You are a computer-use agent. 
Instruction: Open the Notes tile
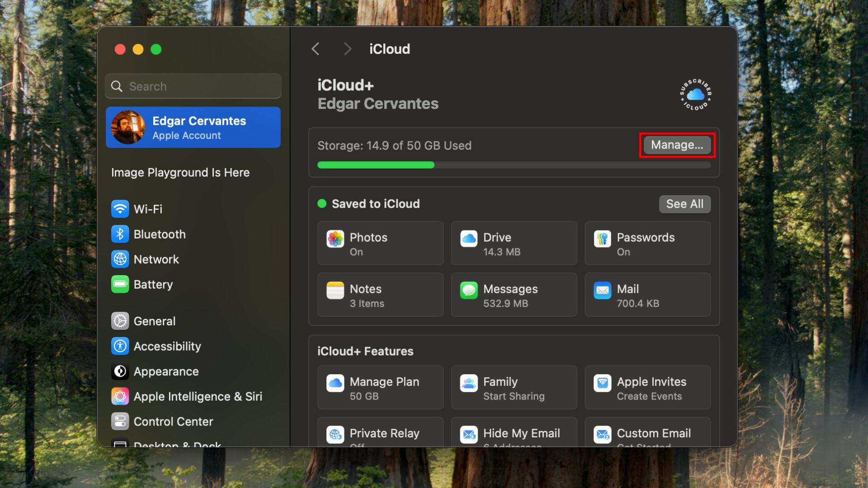click(x=380, y=295)
